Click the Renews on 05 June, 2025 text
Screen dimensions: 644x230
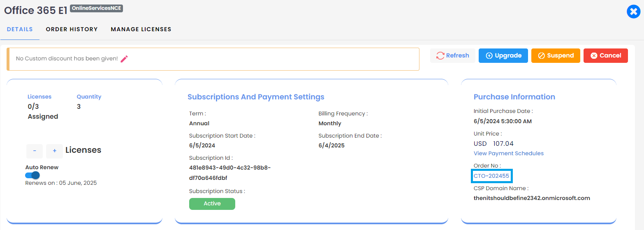pos(61,183)
